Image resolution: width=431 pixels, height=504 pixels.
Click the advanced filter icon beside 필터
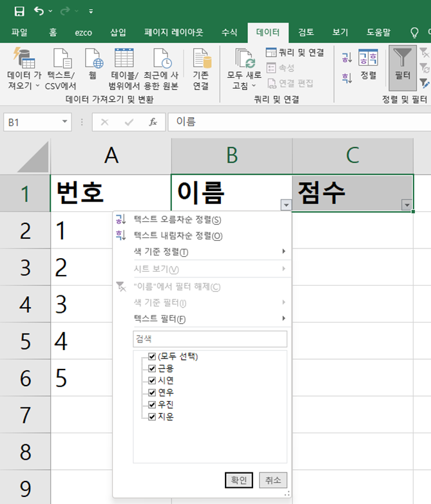pos(425,83)
